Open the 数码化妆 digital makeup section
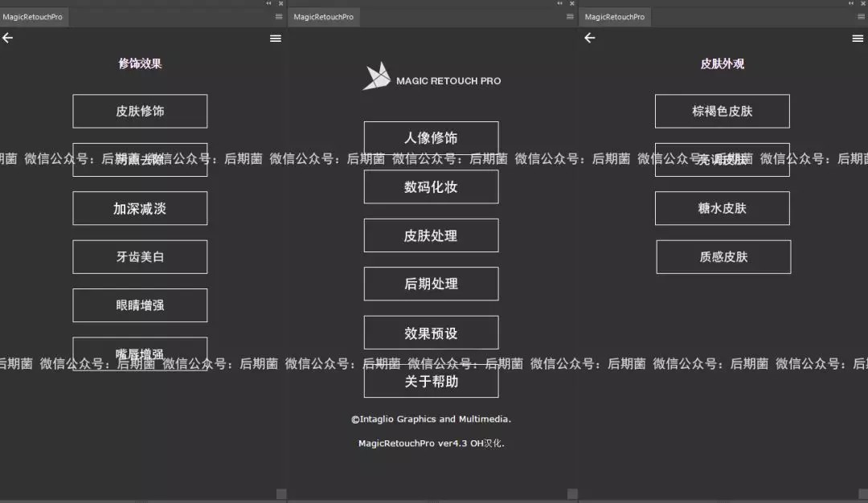 (432, 187)
